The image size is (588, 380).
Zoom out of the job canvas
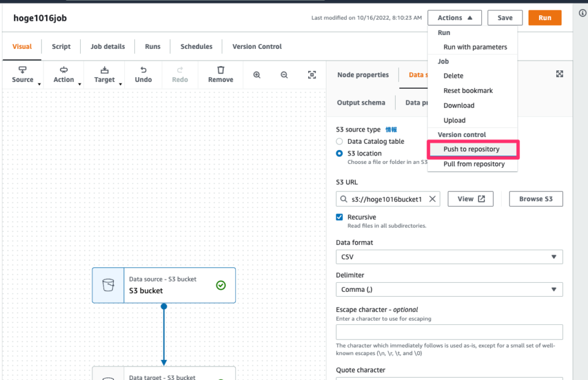[284, 74]
